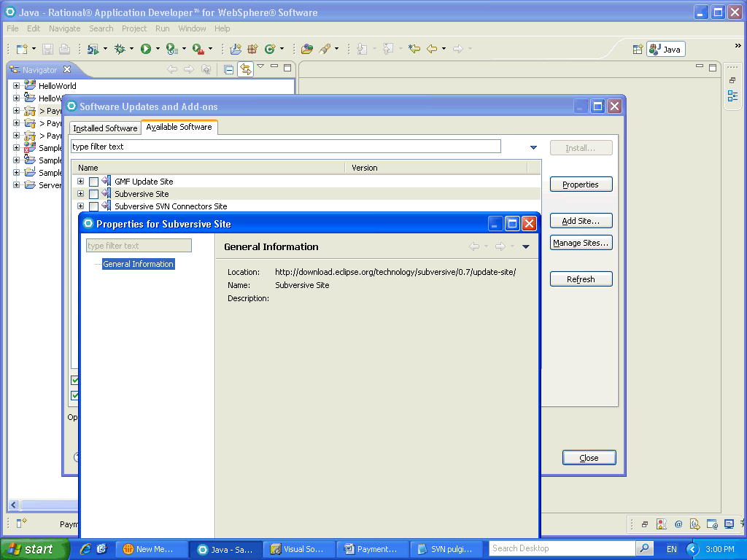Click the Internet Explorer quick launch icon
The height and width of the screenshot is (560, 747).
click(x=86, y=549)
